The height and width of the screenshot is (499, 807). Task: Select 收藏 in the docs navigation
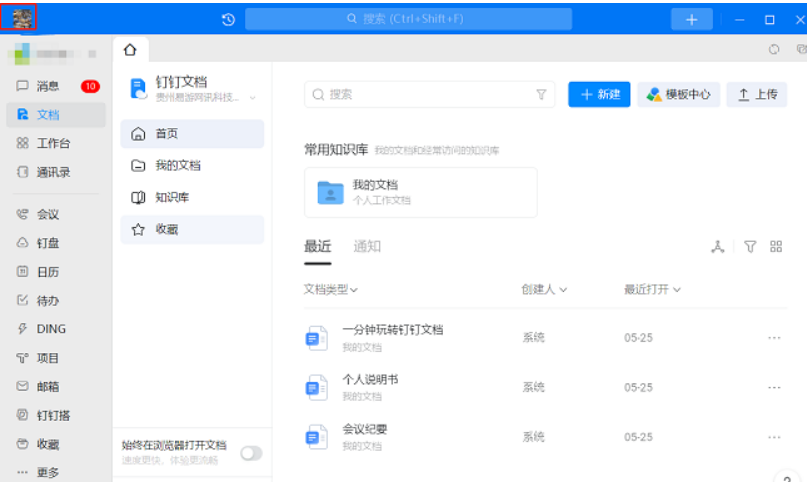coord(192,229)
